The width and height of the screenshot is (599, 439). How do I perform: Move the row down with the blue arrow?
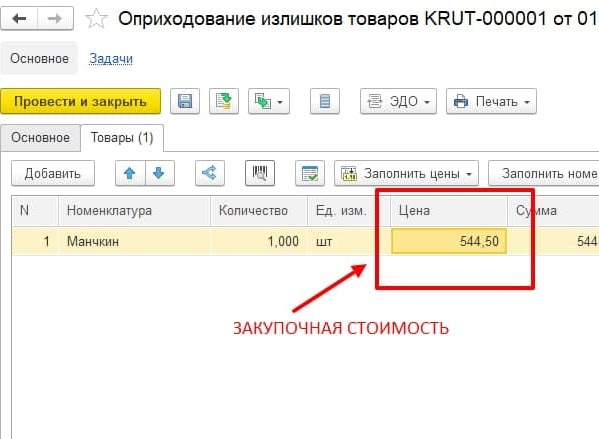tap(159, 173)
